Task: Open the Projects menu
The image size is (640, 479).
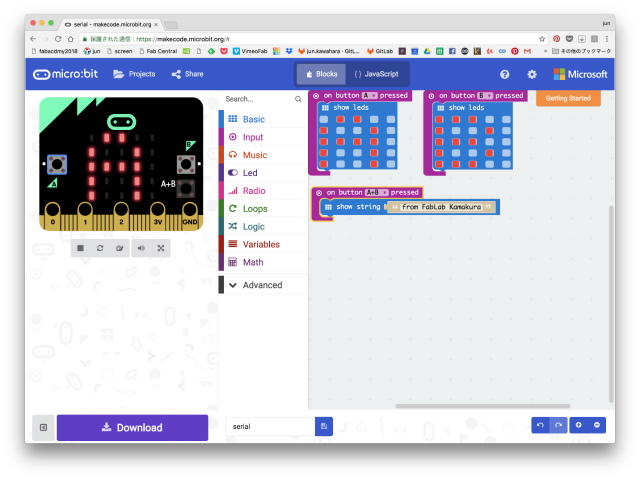Action: point(134,74)
